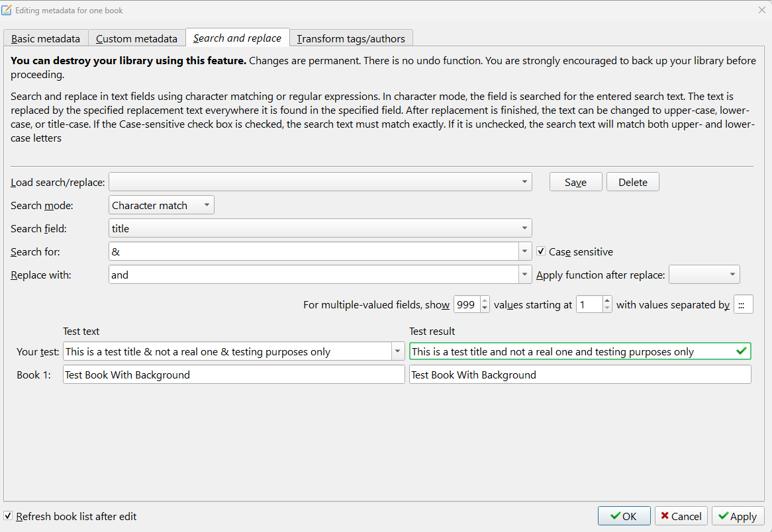Expand the Search mode combo box

[x=207, y=205]
